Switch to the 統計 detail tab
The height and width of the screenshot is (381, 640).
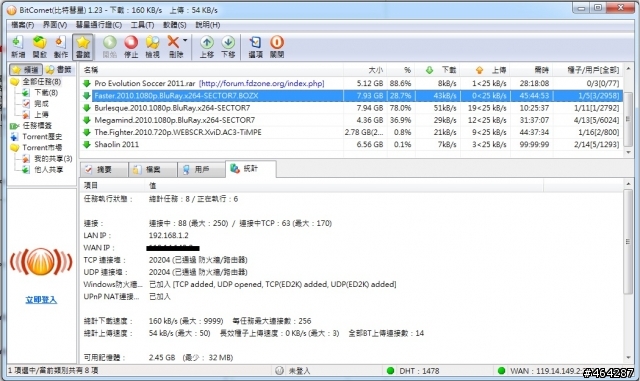(x=250, y=168)
